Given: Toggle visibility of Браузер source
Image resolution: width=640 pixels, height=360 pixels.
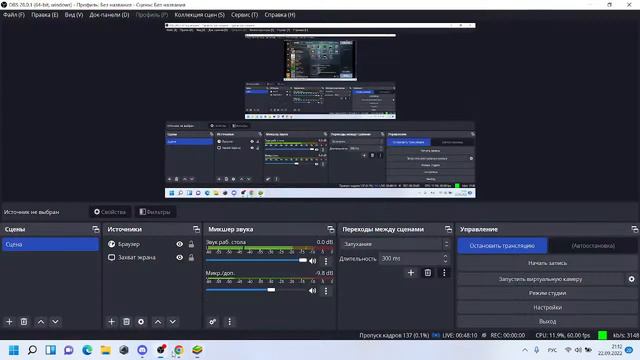Looking at the screenshot, I should (x=180, y=244).
